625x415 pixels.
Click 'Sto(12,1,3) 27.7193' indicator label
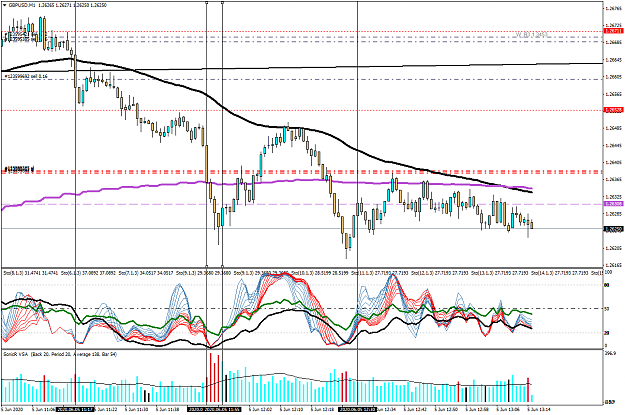point(432,273)
